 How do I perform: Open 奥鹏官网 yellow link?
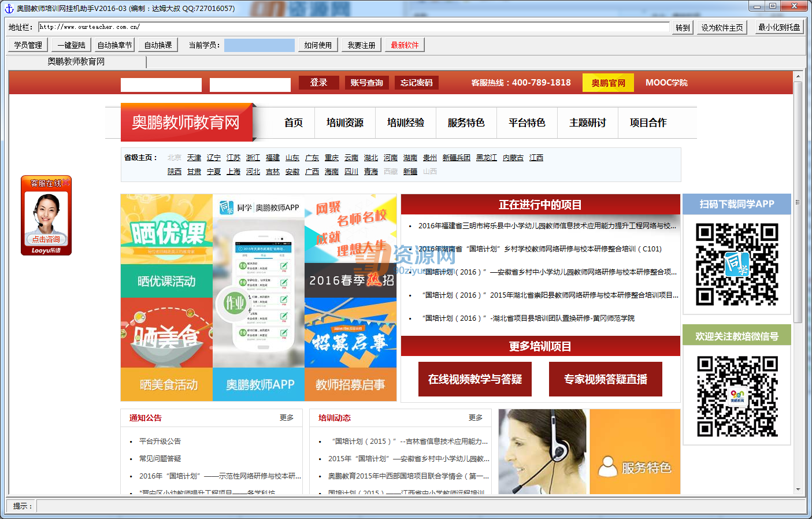point(608,83)
